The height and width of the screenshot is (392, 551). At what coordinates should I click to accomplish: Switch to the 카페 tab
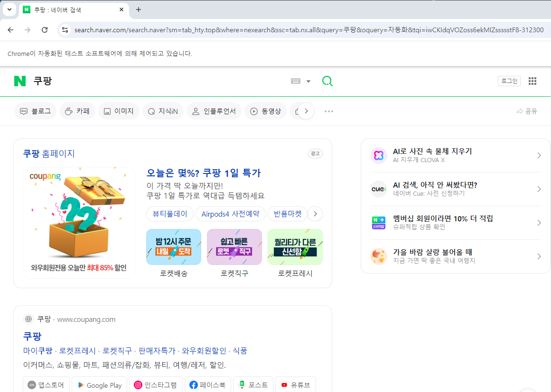pyautogui.click(x=77, y=111)
